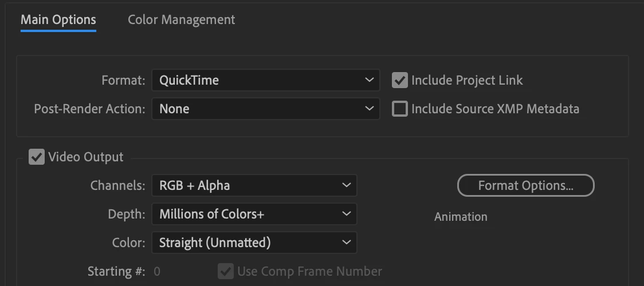
Task: Open the Color Management tab
Action: 181,20
